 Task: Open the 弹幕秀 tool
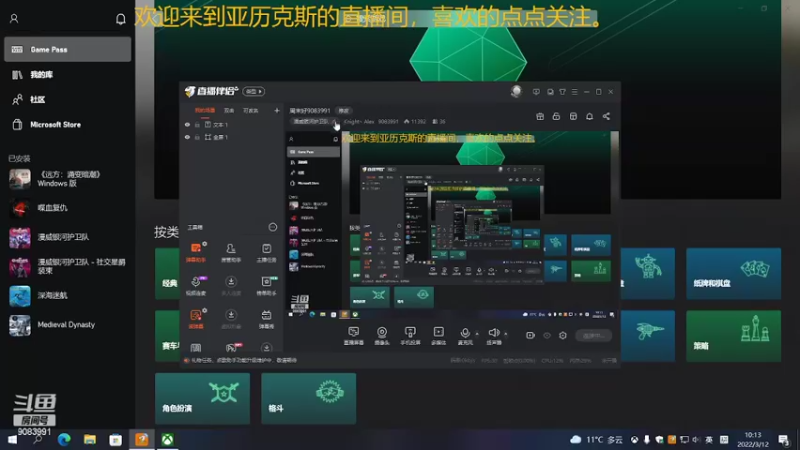click(266, 318)
